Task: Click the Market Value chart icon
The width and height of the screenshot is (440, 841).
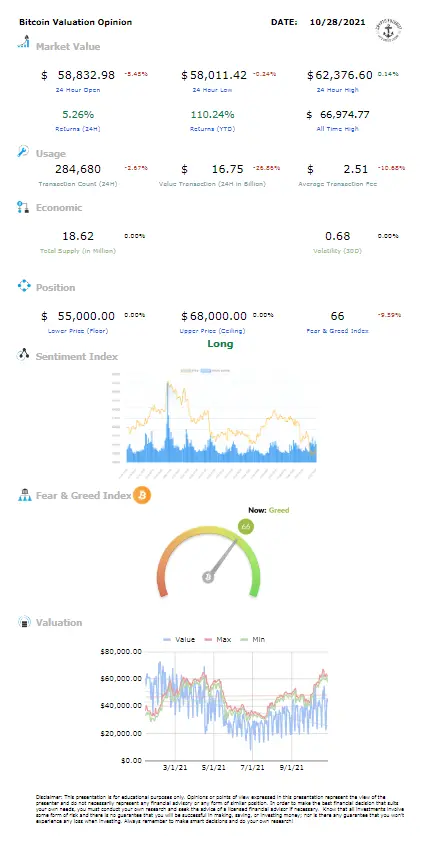Action: click(x=24, y=41)
